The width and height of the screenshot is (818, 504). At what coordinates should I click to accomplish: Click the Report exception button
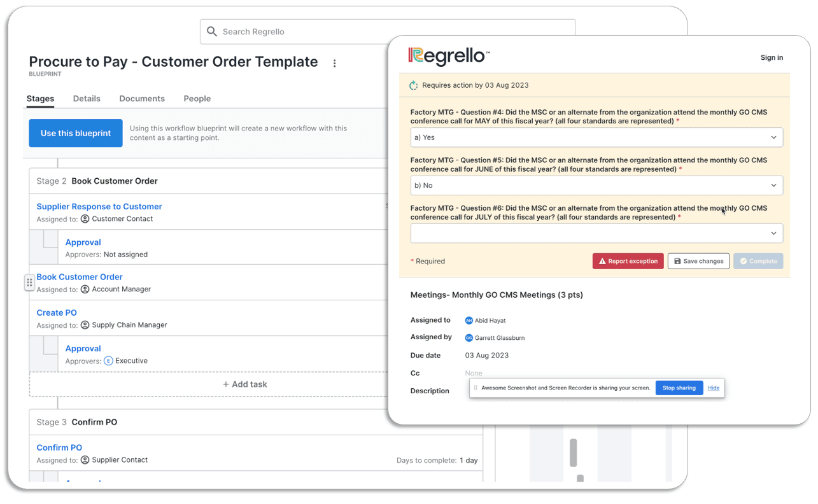628,261
